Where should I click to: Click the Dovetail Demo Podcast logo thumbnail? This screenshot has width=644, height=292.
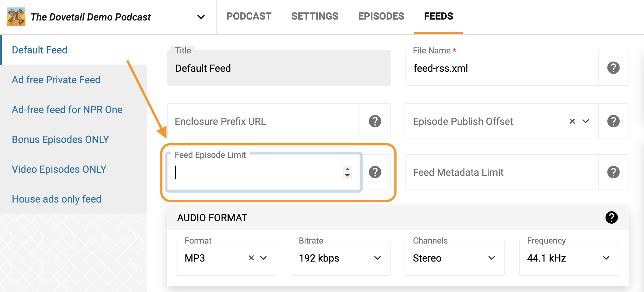click(x=16, y=17)
